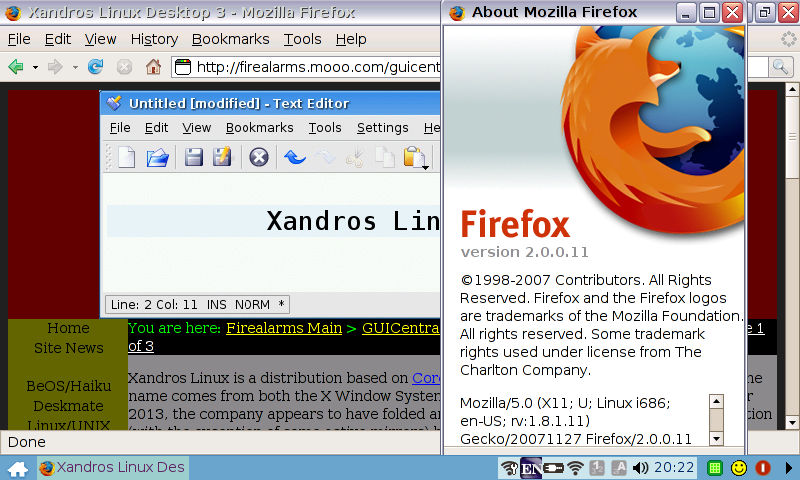Click the Firefox activity throbber icon
The width and height of the screenshot is (800, 480).
click(x=788, y=39)
